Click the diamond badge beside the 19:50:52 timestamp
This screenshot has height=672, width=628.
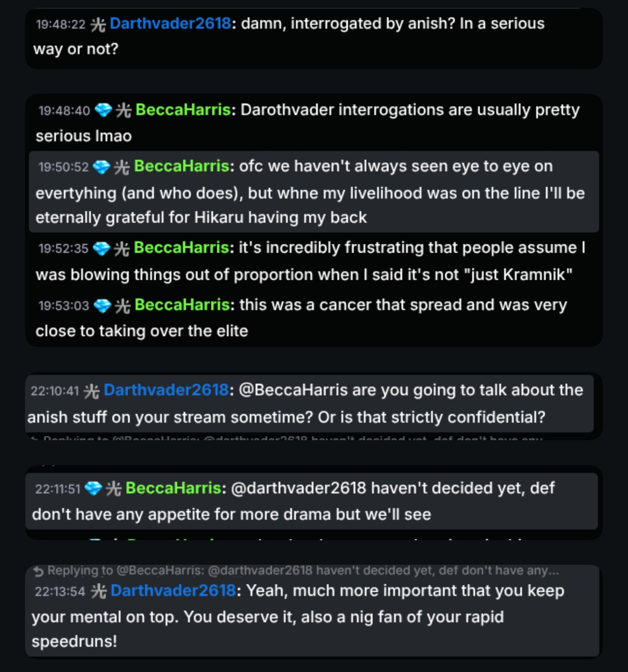click(x=102, y=167)
